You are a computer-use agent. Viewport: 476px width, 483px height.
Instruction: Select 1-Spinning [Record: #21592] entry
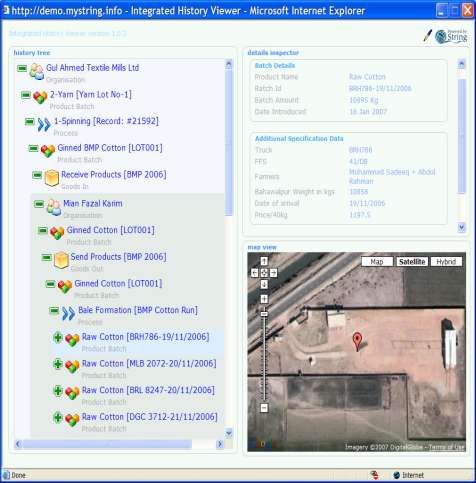coord(106,121)
